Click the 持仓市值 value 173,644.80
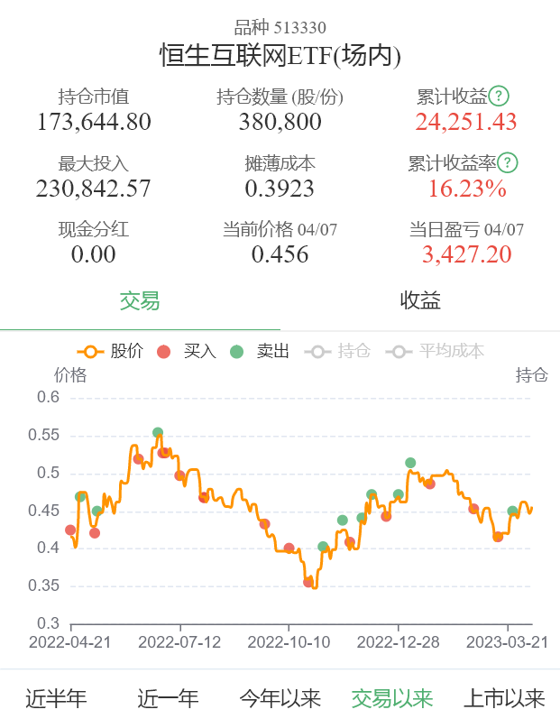Image resolution: width=560 pixels, height=728 pixels. tap(94, 122)
